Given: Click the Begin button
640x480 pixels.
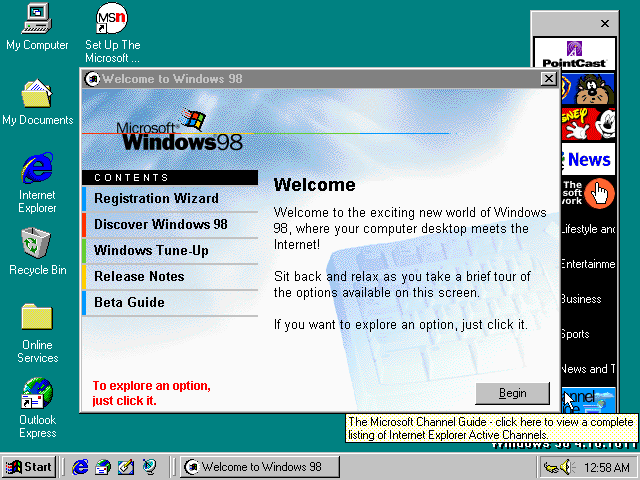Looking at the screenshot, I should coord(513,393).
